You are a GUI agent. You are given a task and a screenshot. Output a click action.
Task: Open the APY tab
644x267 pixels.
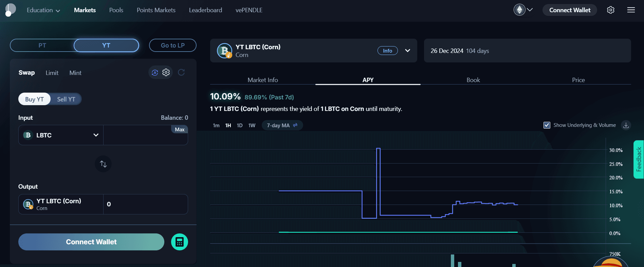point(368,80)
